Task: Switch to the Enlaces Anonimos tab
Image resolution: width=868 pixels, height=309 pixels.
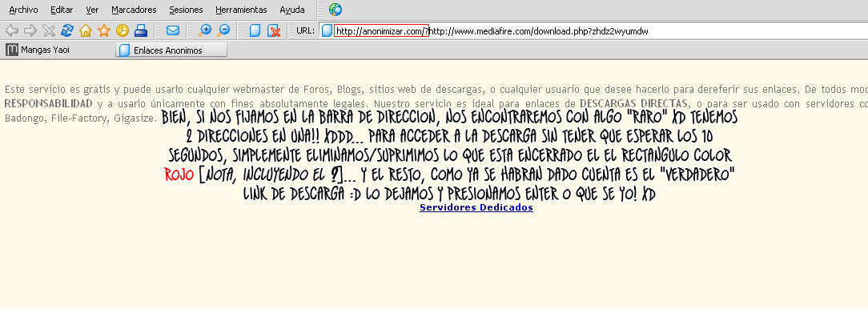Action: coord(171,50)
